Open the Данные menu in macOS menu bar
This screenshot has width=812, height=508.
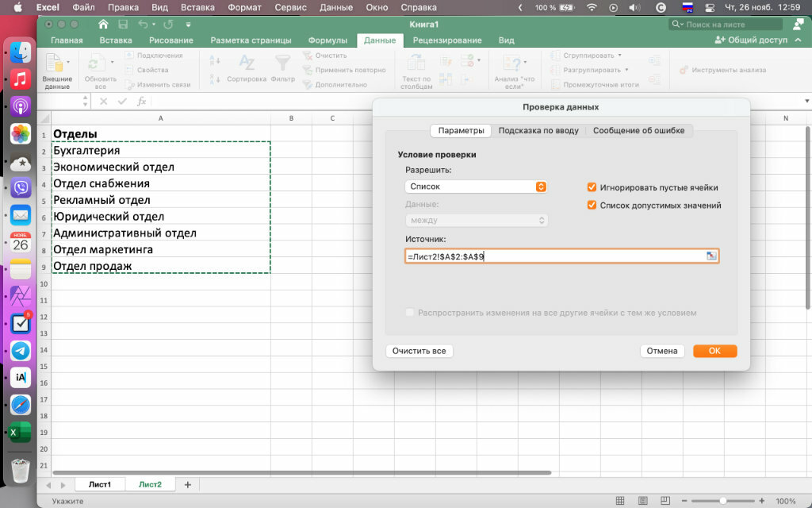pos(336,8)
